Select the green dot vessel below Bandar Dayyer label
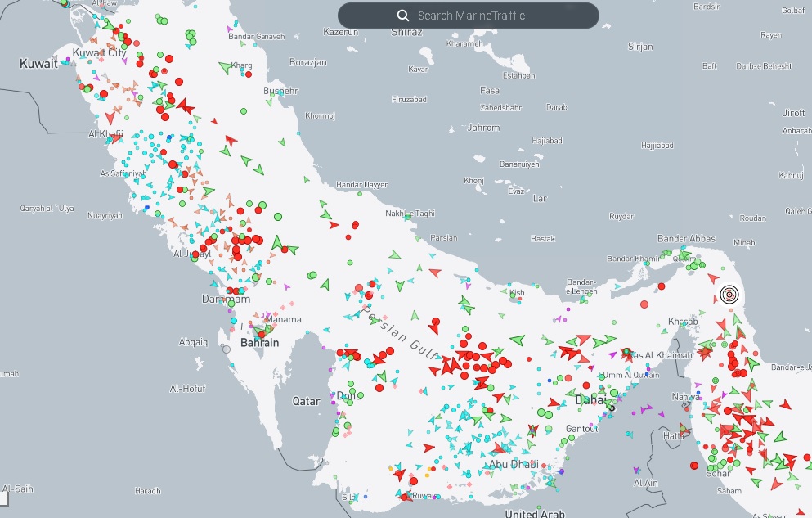This screenshot has width=812, height=518. 360,194
